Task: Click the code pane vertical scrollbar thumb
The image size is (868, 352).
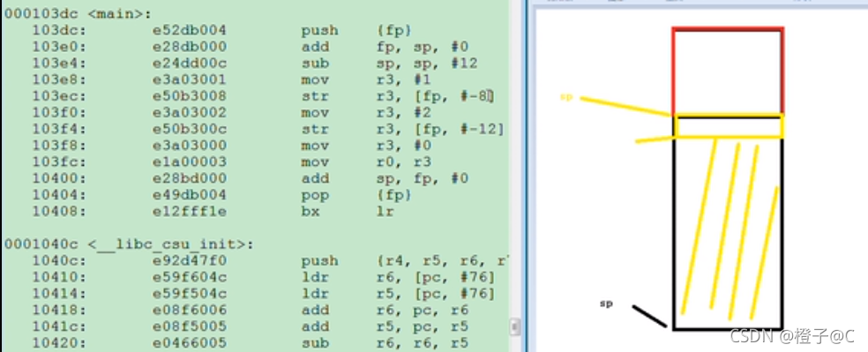Action: pyautogui.click(x=515, y=326)
